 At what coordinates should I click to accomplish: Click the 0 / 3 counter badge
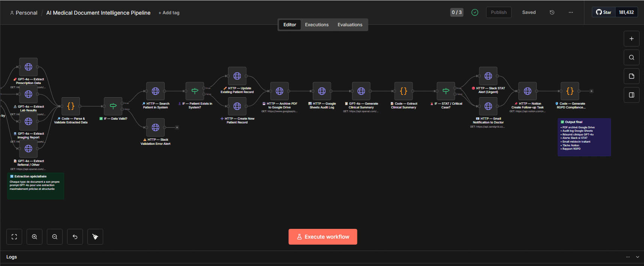[x=457, y=12]
